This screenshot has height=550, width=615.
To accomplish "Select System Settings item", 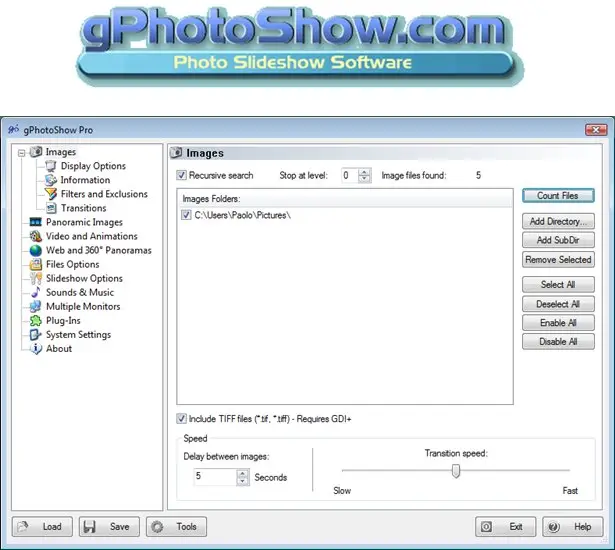I will 78,335.
